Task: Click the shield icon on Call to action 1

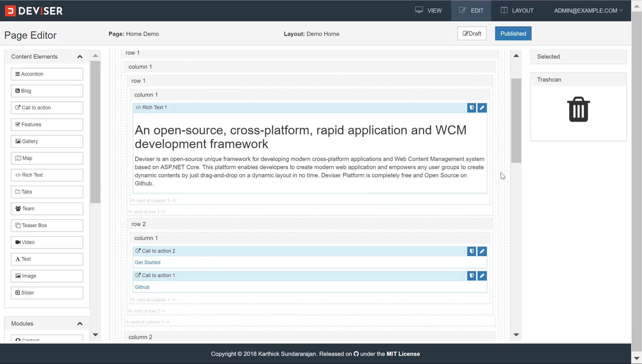Action: point(471,276)
